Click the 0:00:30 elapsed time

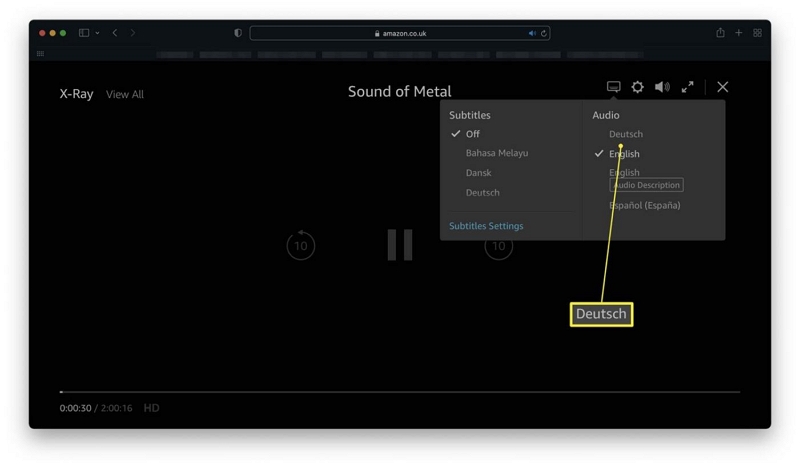(x=76, y=408)
